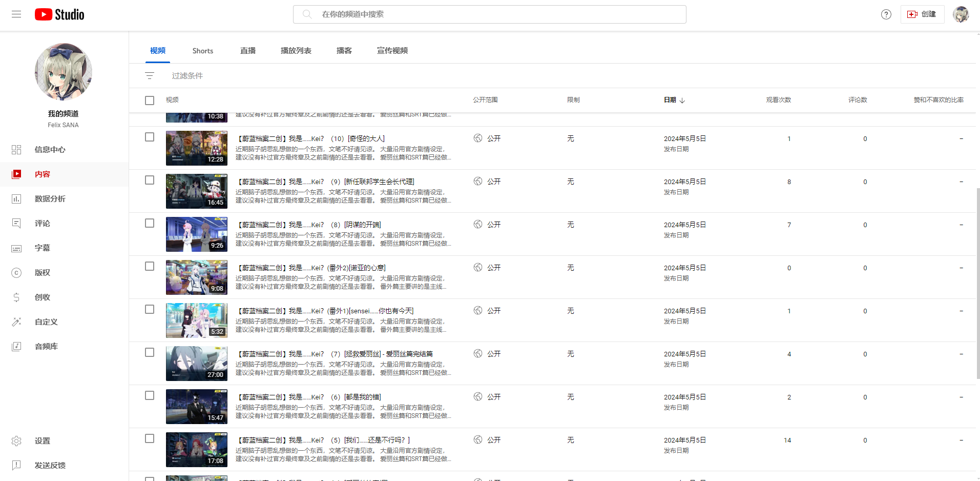The height and width of the screenshot is (481, 980).
Task: Check the box for episode (5) video
Action: coord(150,439)
